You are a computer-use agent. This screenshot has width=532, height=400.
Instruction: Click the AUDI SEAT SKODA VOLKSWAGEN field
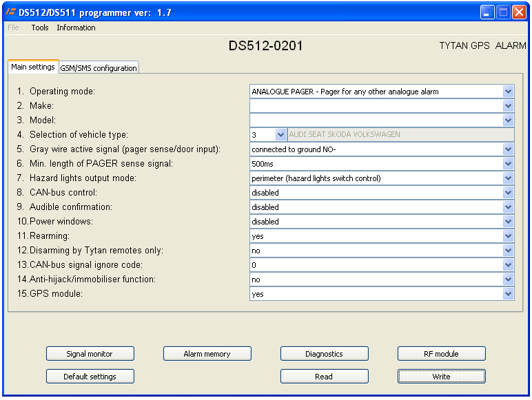click(400, 134)
